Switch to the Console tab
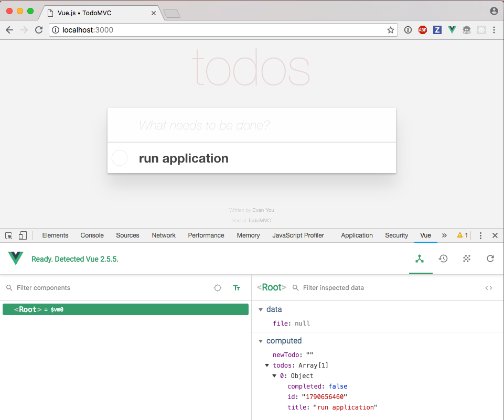The width and height of the screenshot is (504, 420). pyautogui.click(x=92, y=235)
